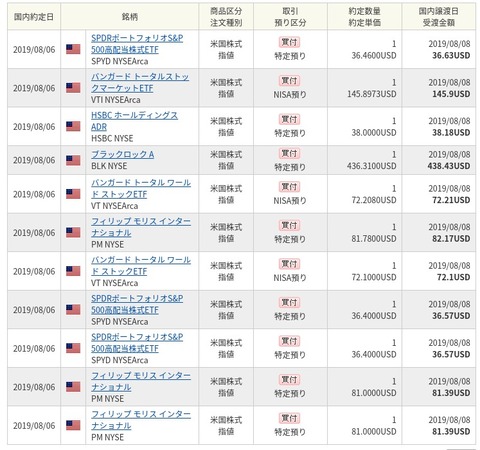
Task: Click the 買付 badge in the 36.63USD SPYD row
Action: (x=289, y=42)
